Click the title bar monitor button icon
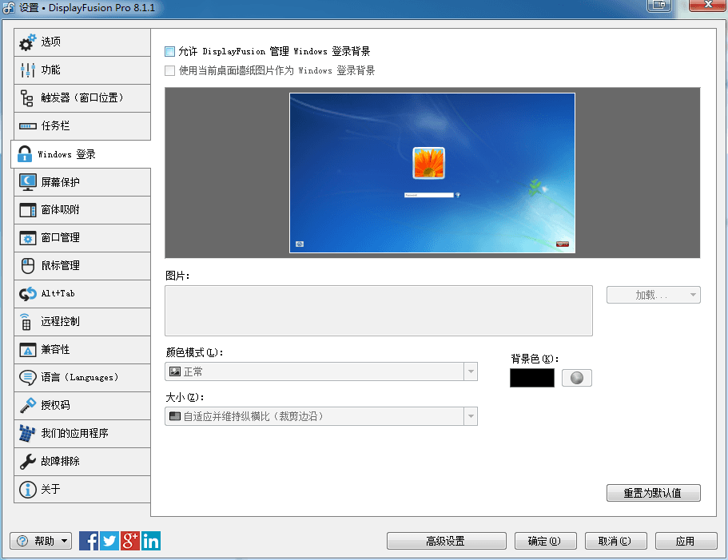728x560 pixels. click(x=659, y=6)
